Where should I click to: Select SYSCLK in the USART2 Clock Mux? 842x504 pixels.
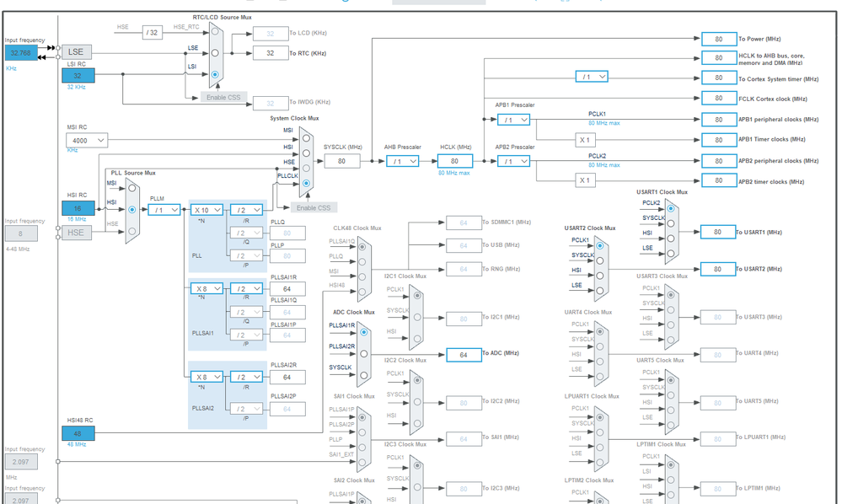600,260
